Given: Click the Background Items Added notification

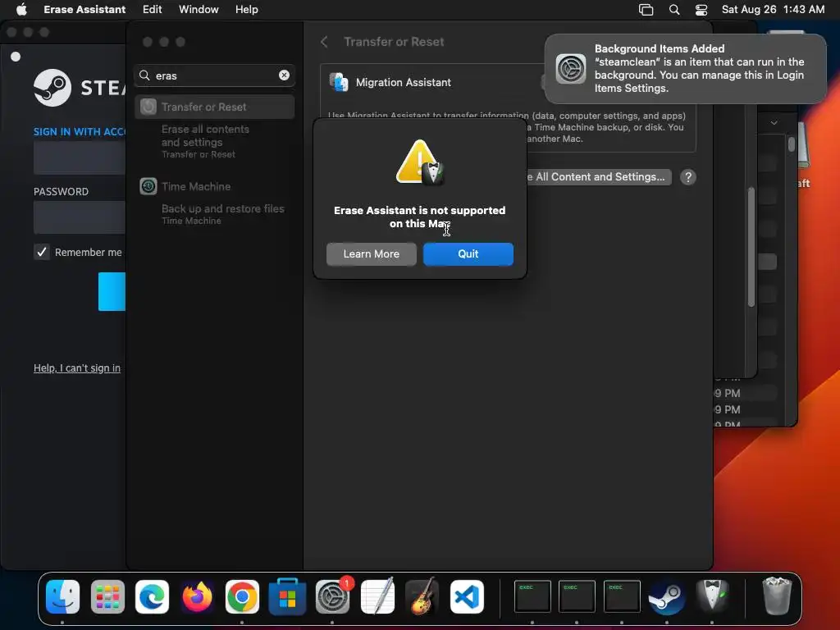Looking at the screenshot, I should tap(685, 69).
